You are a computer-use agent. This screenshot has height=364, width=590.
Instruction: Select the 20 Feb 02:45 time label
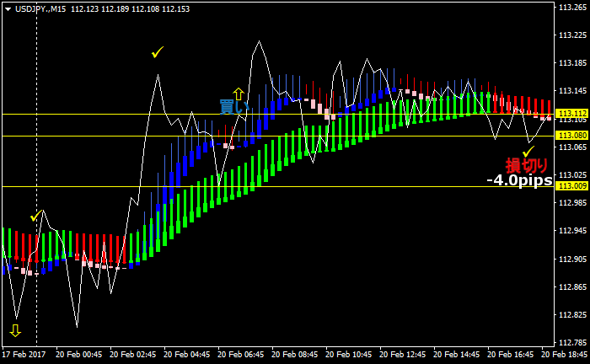(133, 355)
